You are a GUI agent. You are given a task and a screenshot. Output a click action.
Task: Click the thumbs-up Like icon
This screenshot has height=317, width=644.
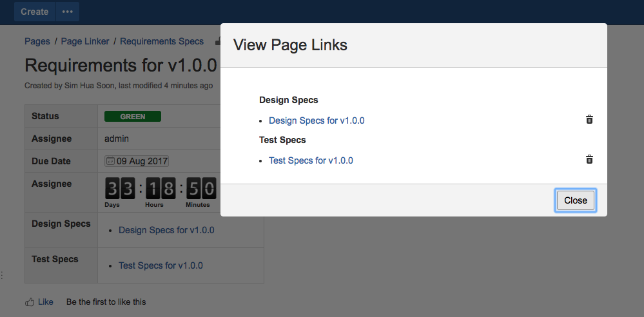(x=29, y=302)
